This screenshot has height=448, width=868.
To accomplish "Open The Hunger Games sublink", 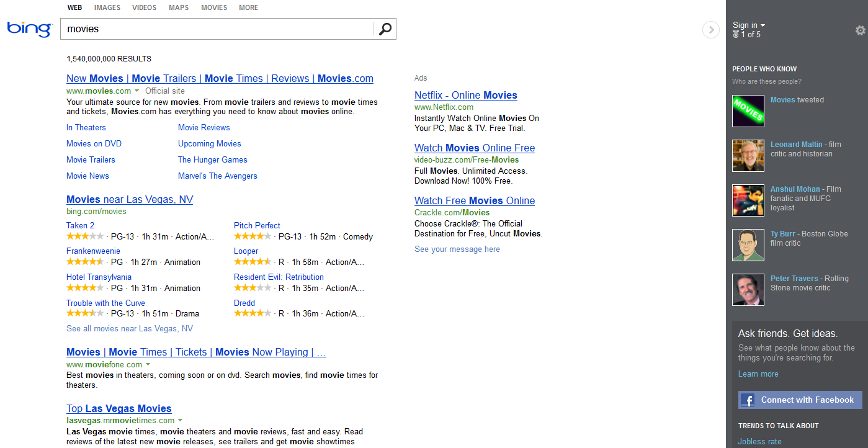I will (213, 160).
